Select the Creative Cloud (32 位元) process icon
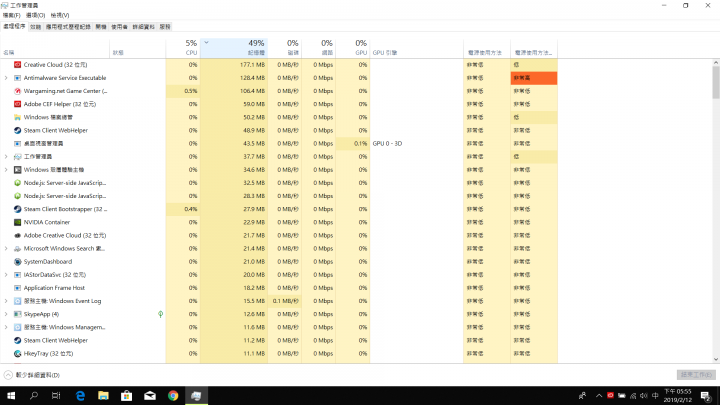Image resolution: width=720 pixels, height=405 pixels. tap(17, 65)
